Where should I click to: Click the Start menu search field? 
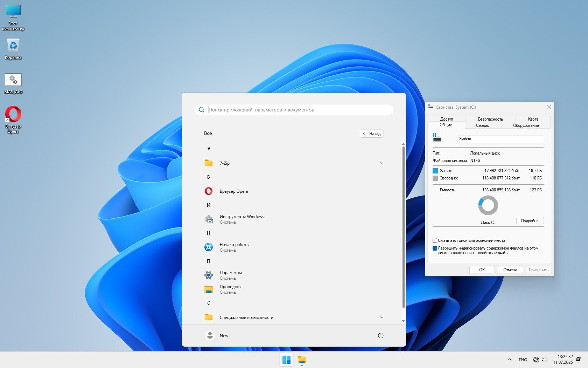pos(294,110)
